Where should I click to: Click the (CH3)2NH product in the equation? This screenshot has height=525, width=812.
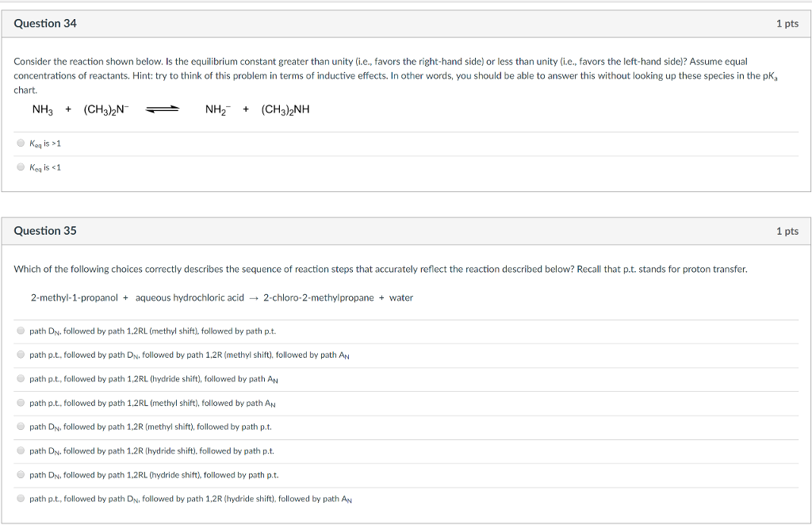click(285, 109)
